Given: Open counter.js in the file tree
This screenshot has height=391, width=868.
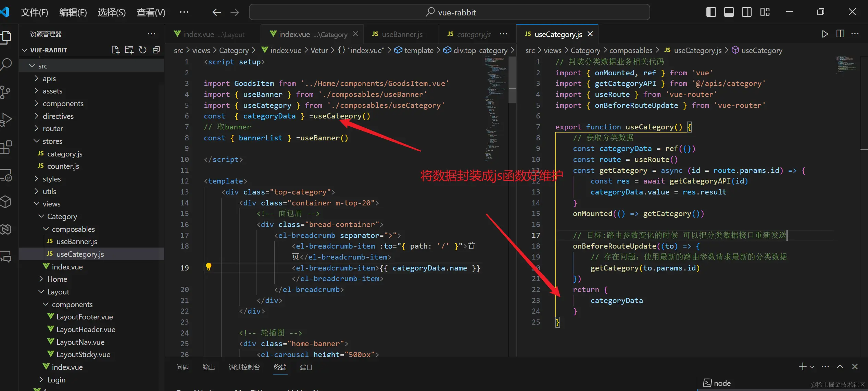Looking at the screenshot, I should click(x=63, y=166).
